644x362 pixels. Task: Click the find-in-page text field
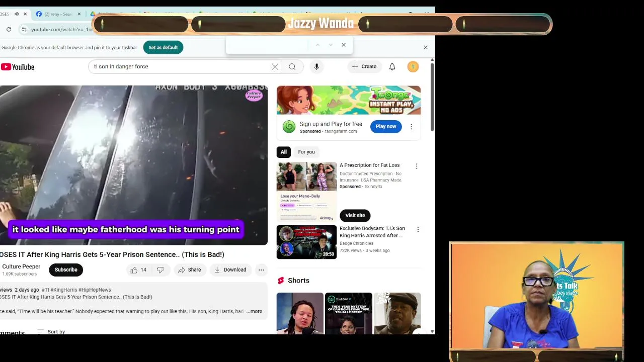(268, 45)
